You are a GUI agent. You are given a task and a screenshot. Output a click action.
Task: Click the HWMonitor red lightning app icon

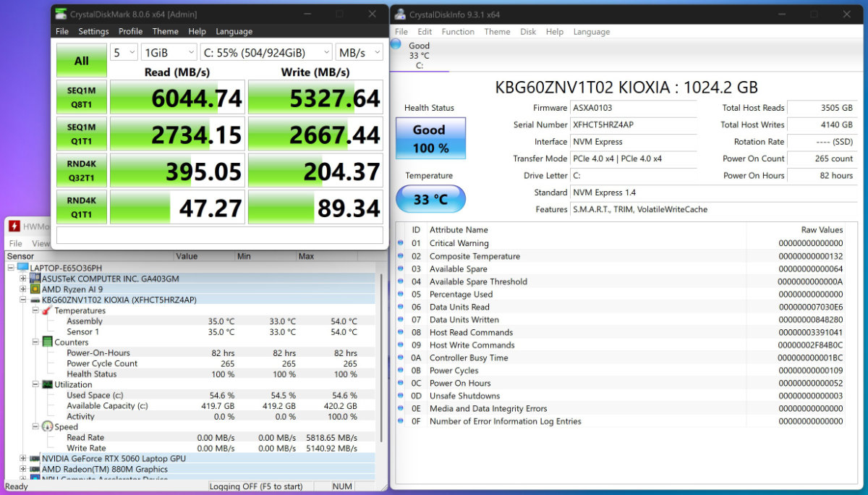click(13, 226)
